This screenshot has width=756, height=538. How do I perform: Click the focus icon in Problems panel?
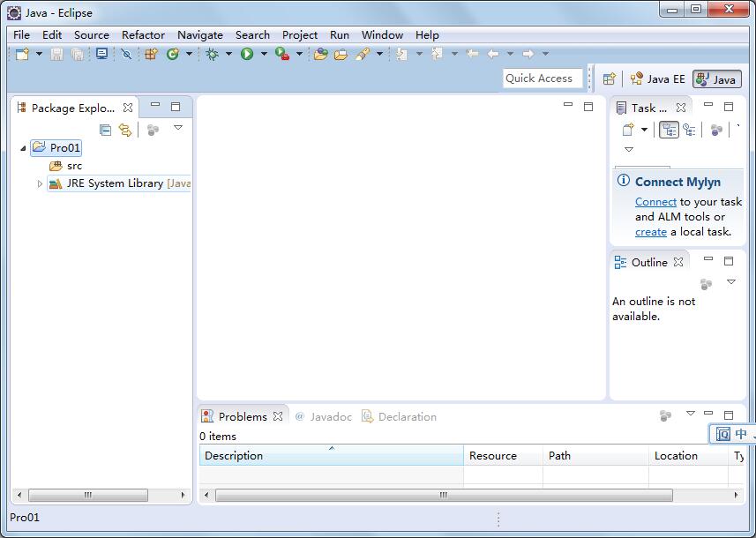pos(665,415)
